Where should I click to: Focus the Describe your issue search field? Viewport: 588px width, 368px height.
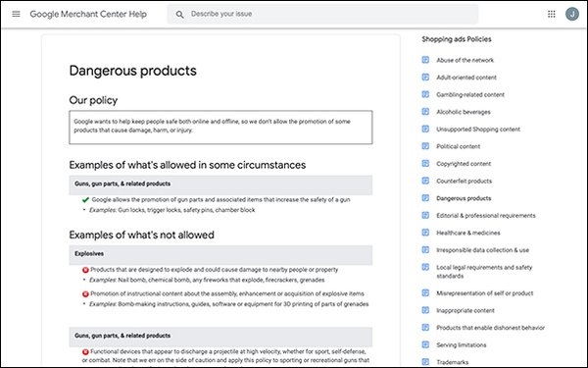point(322,15)
